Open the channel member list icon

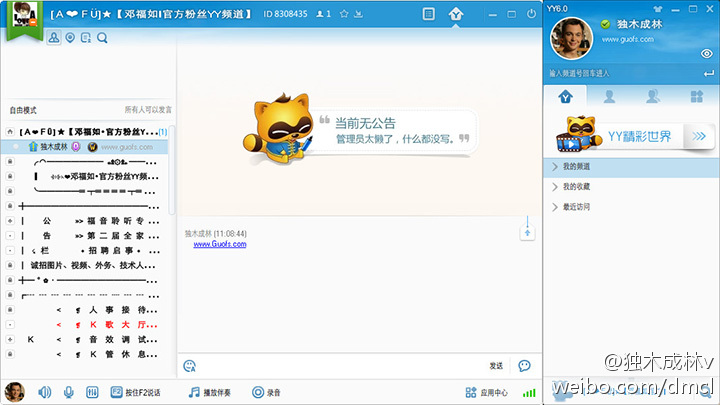tap(54, 37)
